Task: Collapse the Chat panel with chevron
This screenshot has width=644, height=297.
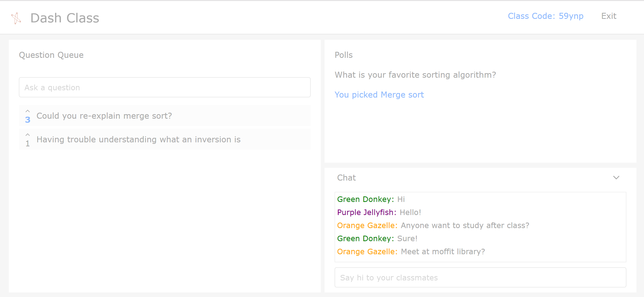Action: click(616, 178)
